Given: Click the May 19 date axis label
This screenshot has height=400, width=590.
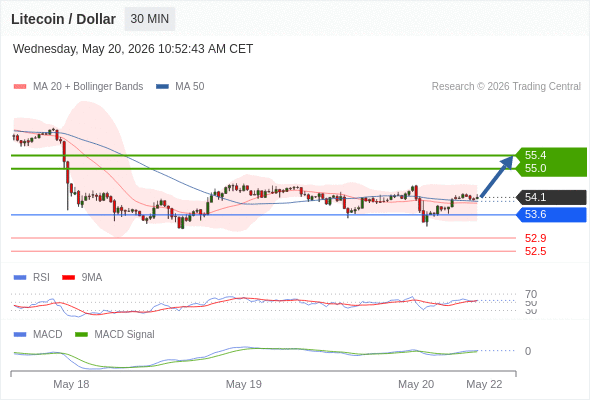Looking at the screenshot, I should 243,384.
